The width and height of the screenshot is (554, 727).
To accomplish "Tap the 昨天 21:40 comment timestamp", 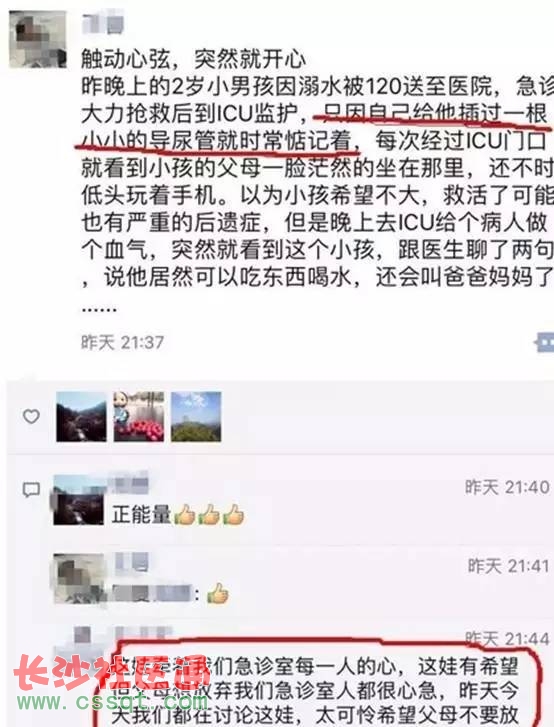I will [x=507, y=487].
